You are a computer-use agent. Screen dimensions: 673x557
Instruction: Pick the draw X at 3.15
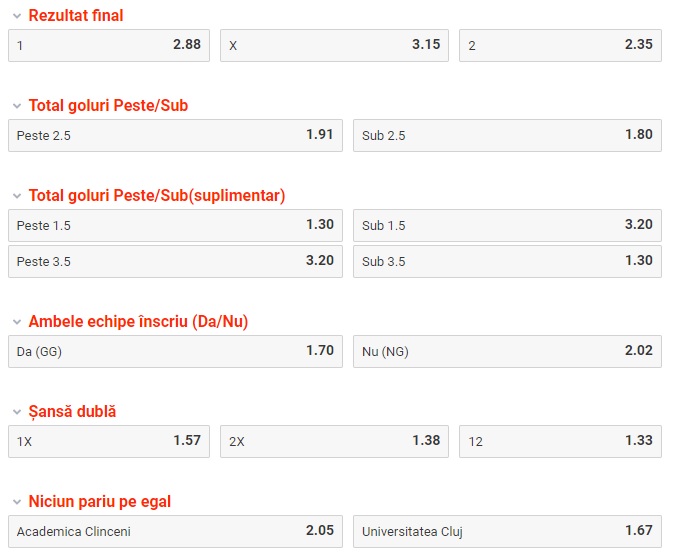(x=334, y=45)
